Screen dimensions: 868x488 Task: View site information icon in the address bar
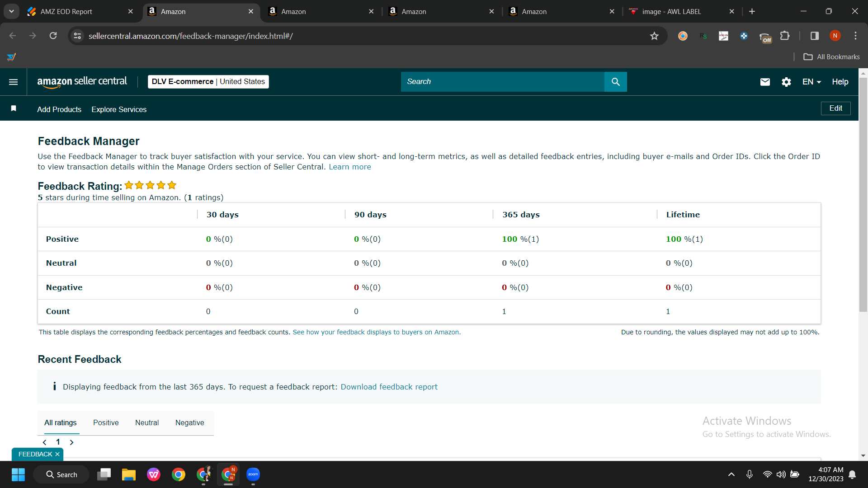77,36
